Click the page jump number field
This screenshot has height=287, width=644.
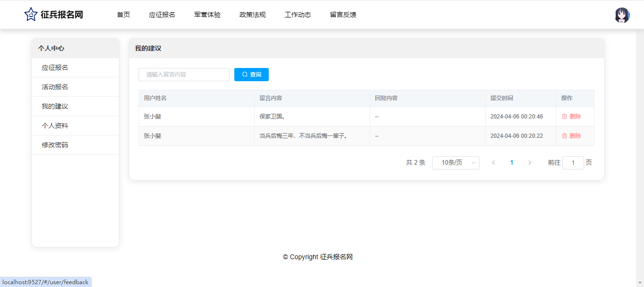click(573, 163)
